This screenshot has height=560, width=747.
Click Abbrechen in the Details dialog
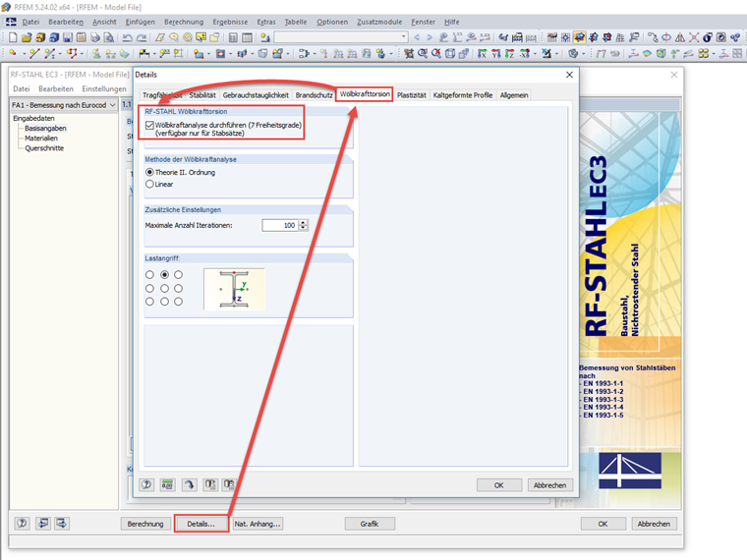(549, 485)
